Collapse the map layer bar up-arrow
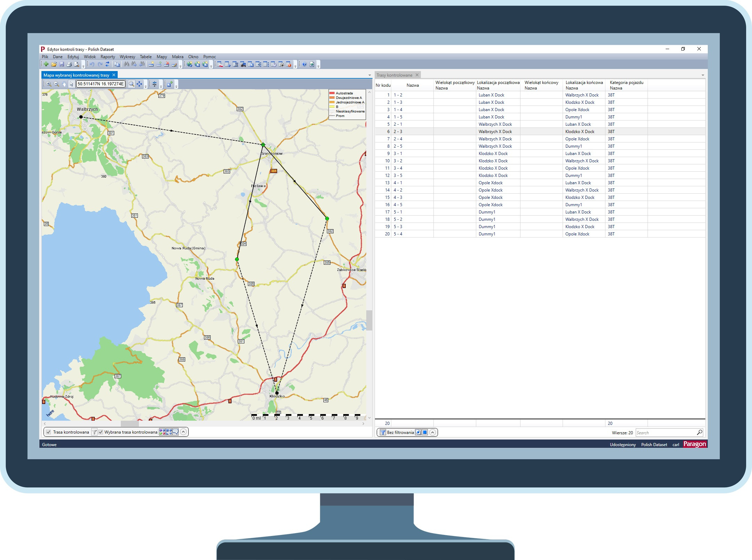 [183, 432]
